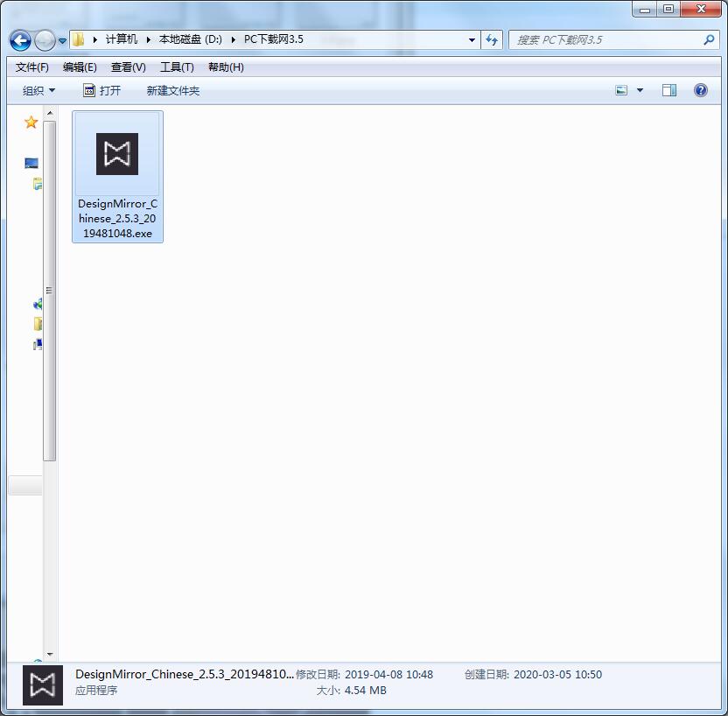Image resolution: width=728 pixels, height=716 pixels.
Task: Click file name in the details pane
Action: point(185,674)
